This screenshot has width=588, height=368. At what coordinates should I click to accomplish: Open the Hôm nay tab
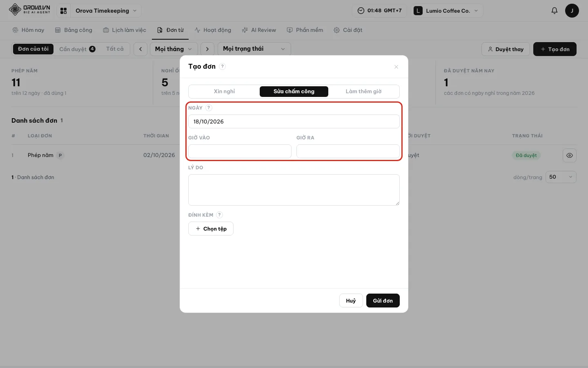[28, 30]
